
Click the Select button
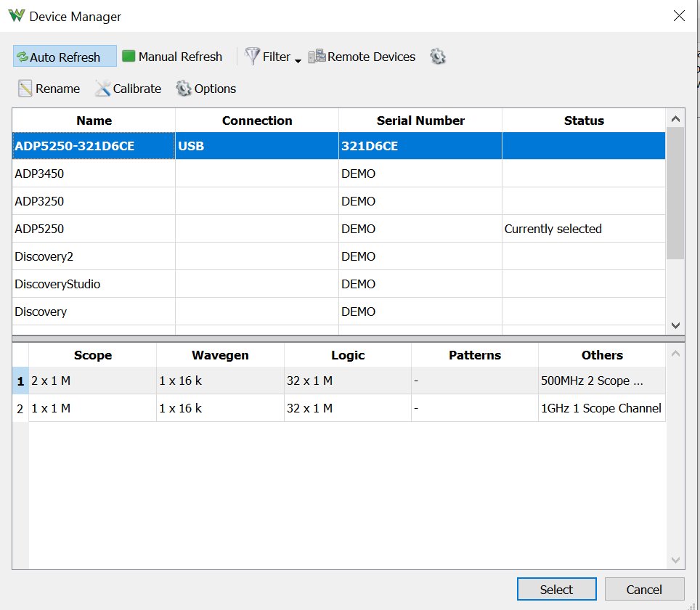coord(557,590)
